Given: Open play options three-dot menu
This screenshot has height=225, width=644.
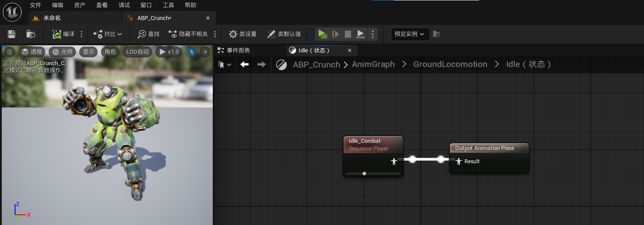Looking at the screenshot, I should coord(373,34).
